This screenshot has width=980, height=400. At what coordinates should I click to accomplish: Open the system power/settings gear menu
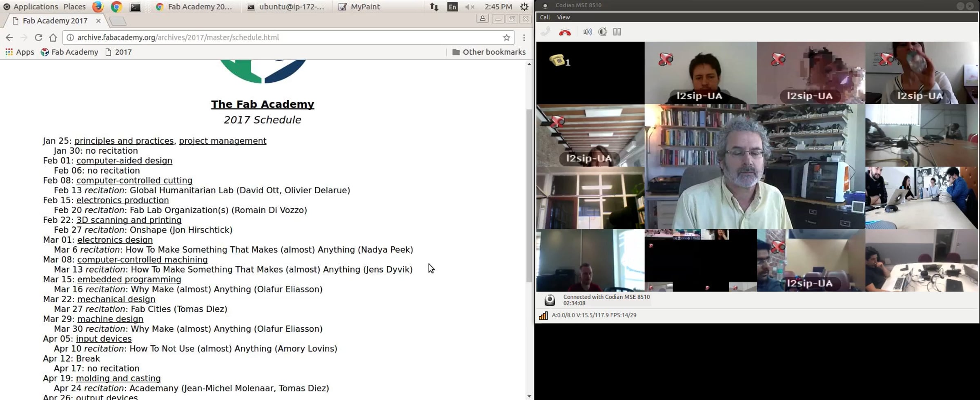pos(524,7)
